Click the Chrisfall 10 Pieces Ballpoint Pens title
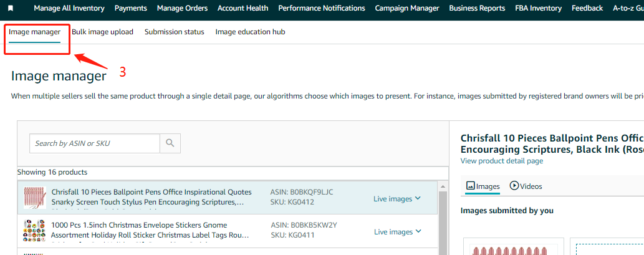 click(151, 197)
